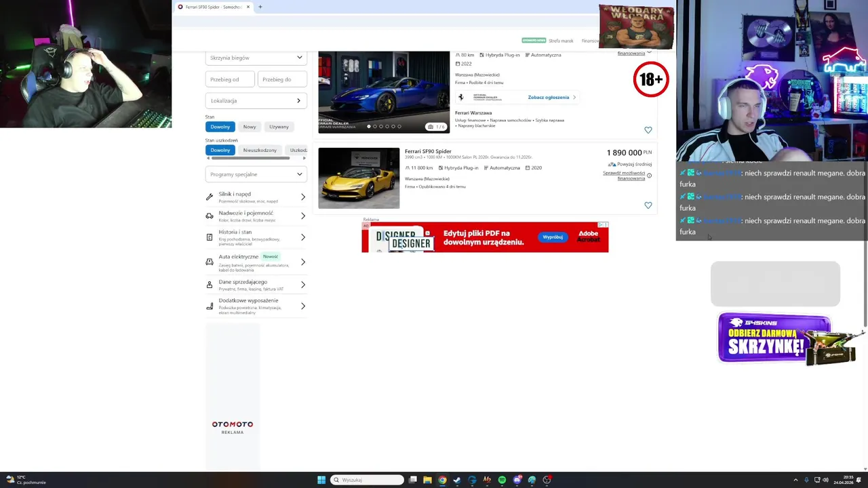Expand Auta elektryczne filters

click(x=303, y=262)
